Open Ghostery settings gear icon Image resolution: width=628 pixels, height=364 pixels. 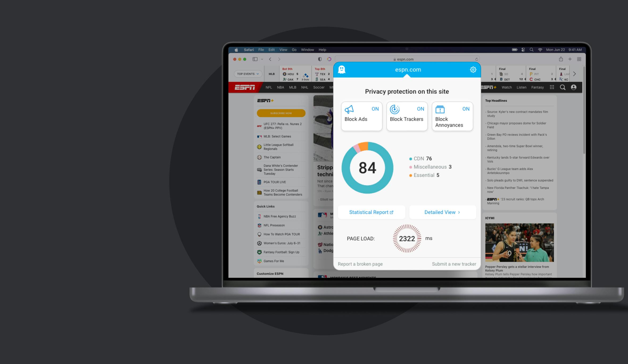click(473, 69)
